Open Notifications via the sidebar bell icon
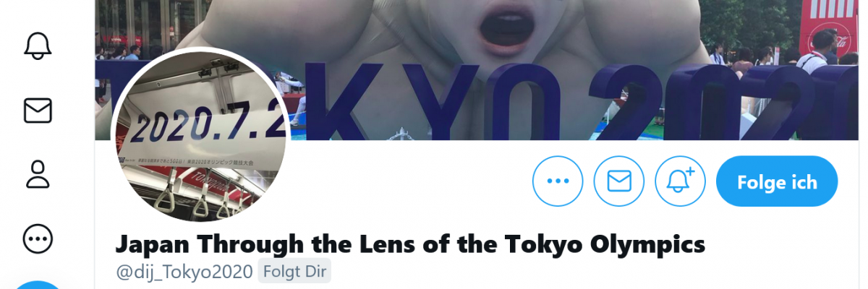The image size is (868, 289). [x=38, y=46]
